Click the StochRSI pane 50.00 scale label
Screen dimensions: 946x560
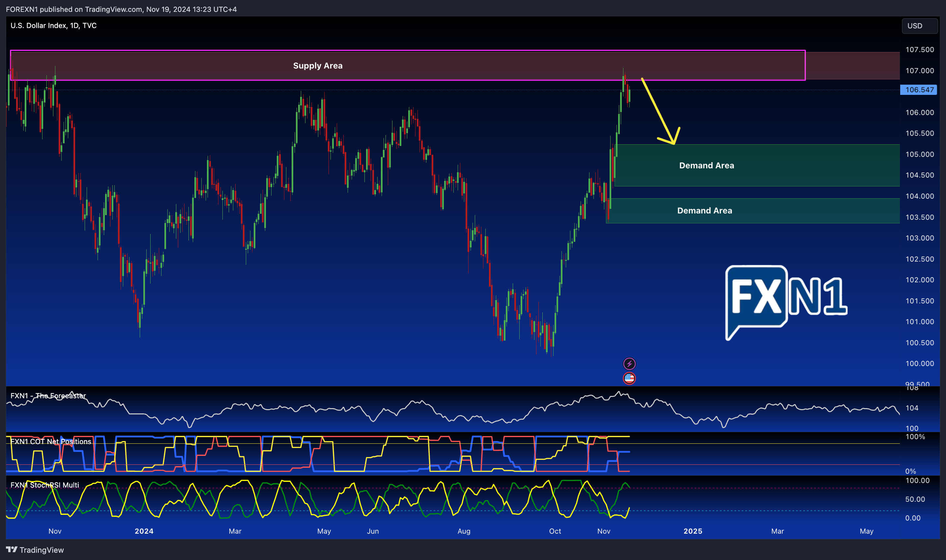point(915,499)
